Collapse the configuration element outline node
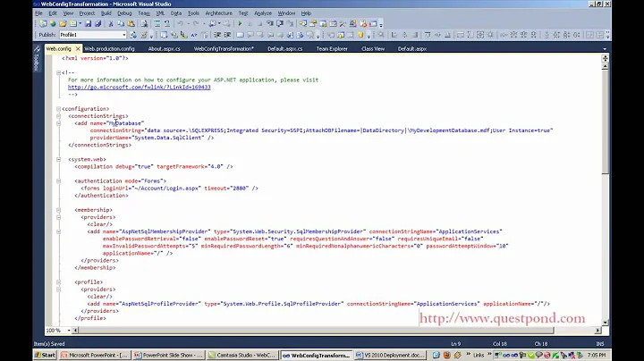 [x=58, y=109]
